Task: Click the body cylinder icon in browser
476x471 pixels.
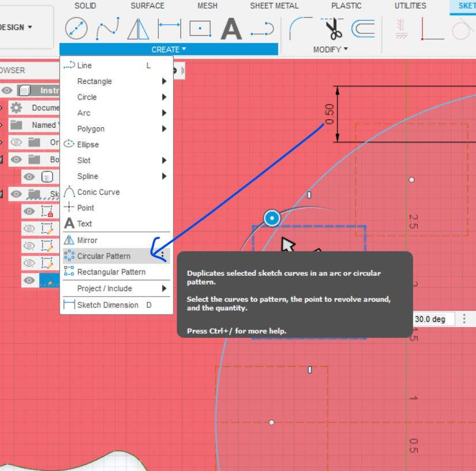Action: tap(47, 177)
